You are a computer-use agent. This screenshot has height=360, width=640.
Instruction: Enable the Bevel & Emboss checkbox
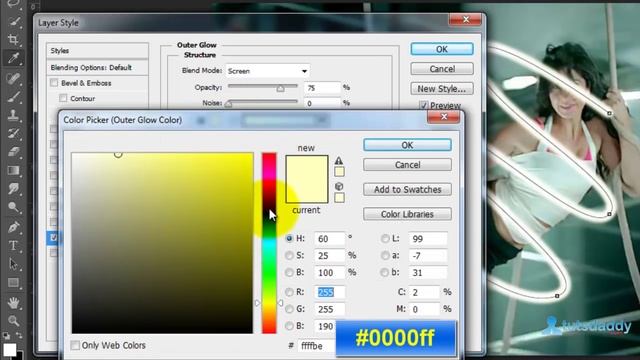[x=54, y=83]
